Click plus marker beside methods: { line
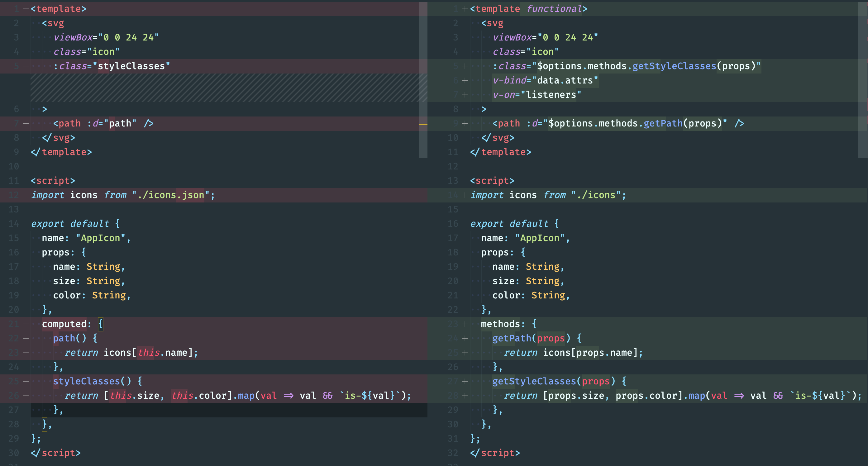 (465, 324)
